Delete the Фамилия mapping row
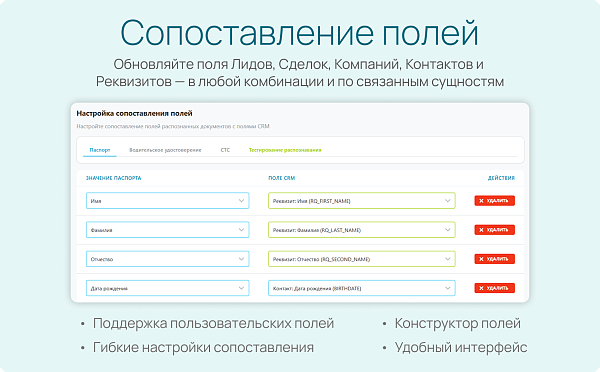Image resolution: width=600 pixels, height=372 pixels. point(494,230)
